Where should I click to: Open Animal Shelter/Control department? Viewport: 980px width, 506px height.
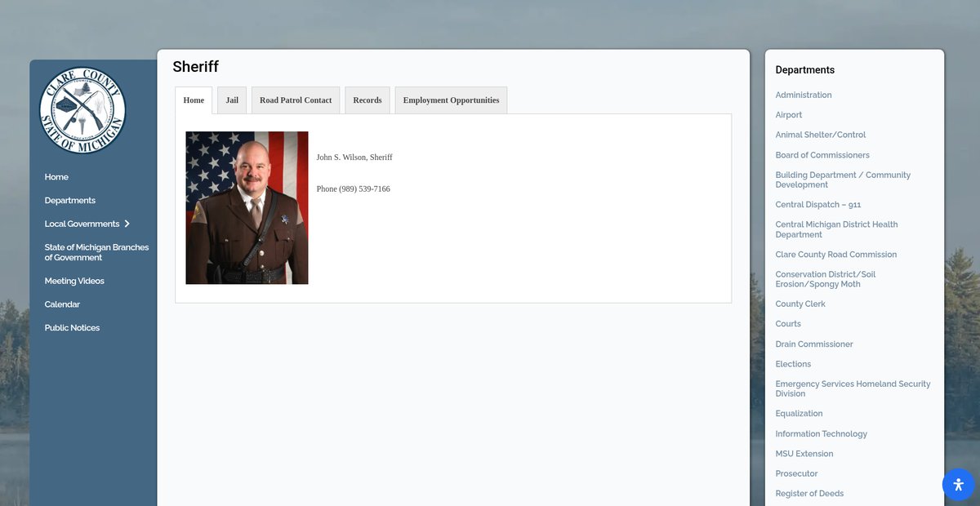coord(821,135)
